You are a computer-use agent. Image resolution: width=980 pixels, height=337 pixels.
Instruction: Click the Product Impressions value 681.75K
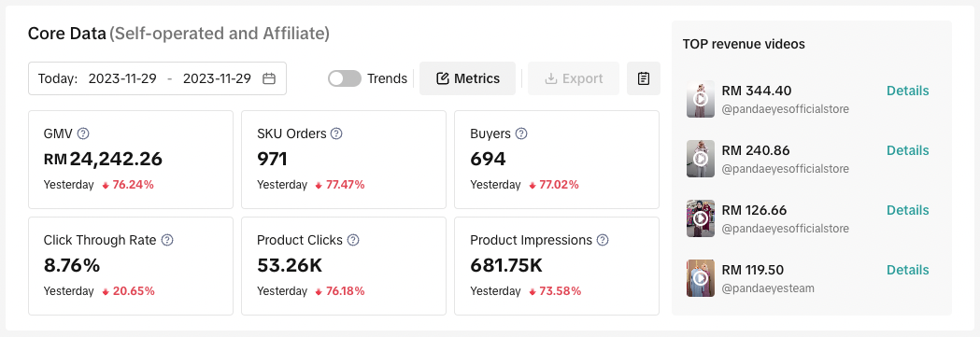coord(506,266)
